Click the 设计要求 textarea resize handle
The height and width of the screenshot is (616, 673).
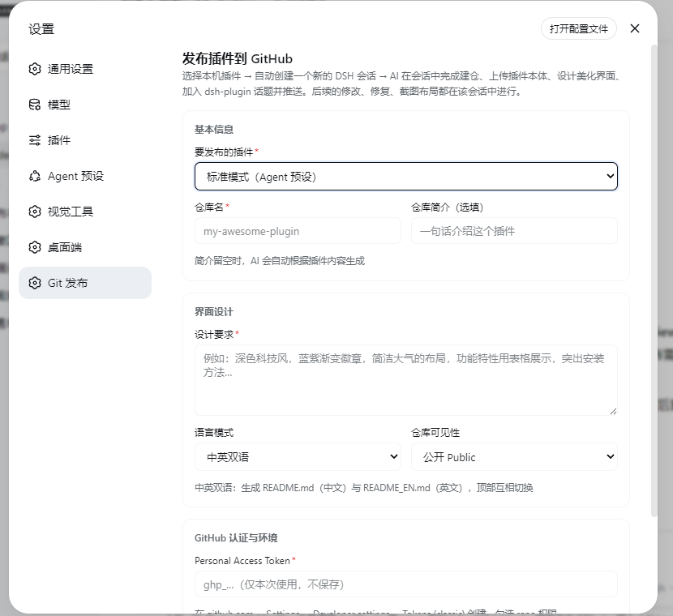click(613, 412)
